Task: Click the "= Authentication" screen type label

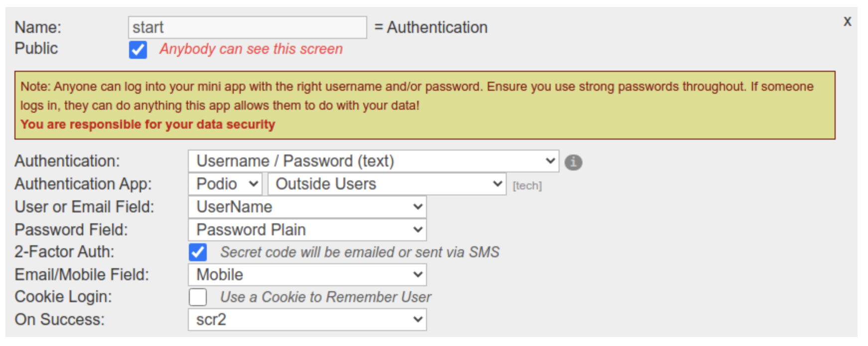Action: tap(431, 27)
